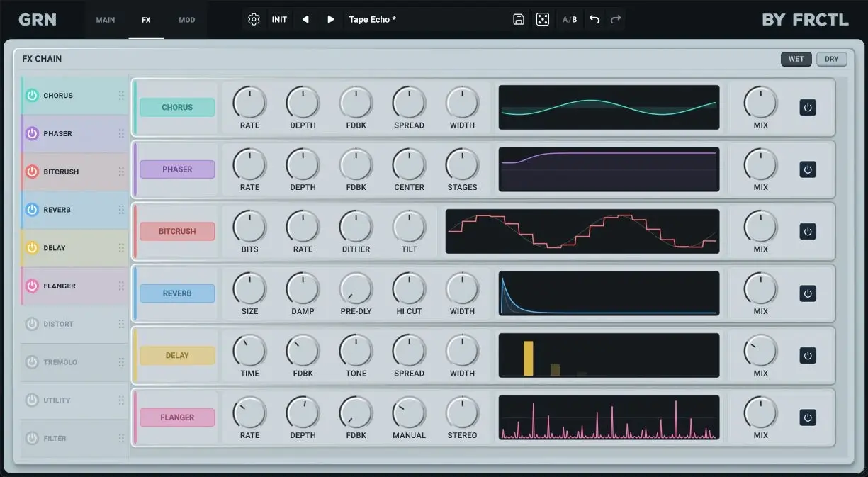Switch to the MAIN tab
This screenshot has width=868, height=477.
[x=106, y=20]
